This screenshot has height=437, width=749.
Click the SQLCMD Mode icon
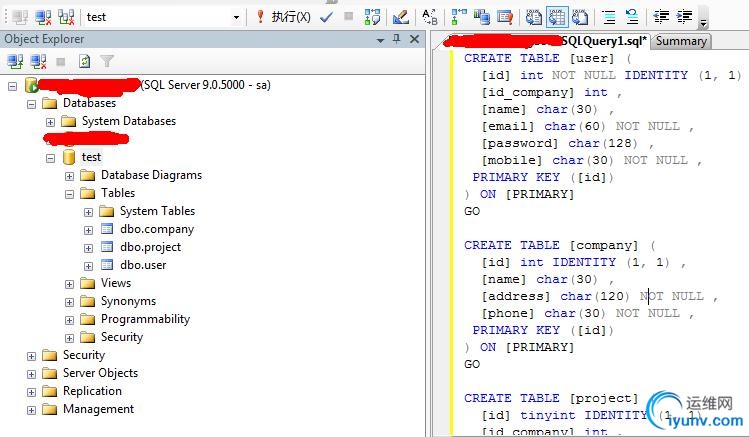coord(505,17)
